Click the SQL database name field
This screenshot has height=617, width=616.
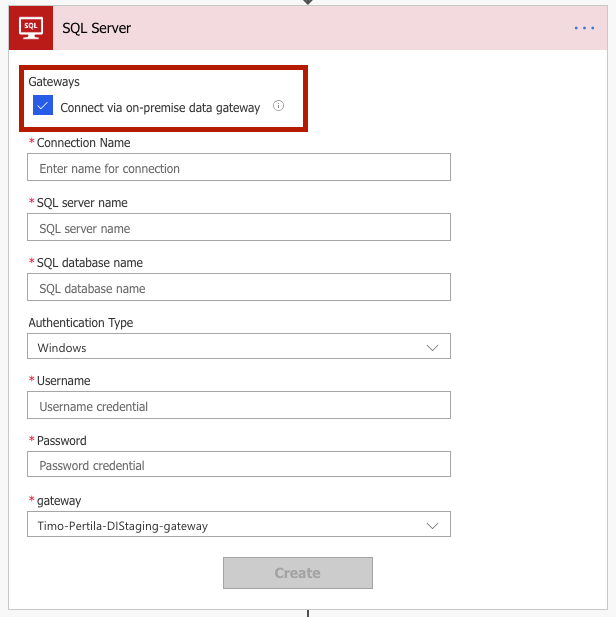pos(239,287)
